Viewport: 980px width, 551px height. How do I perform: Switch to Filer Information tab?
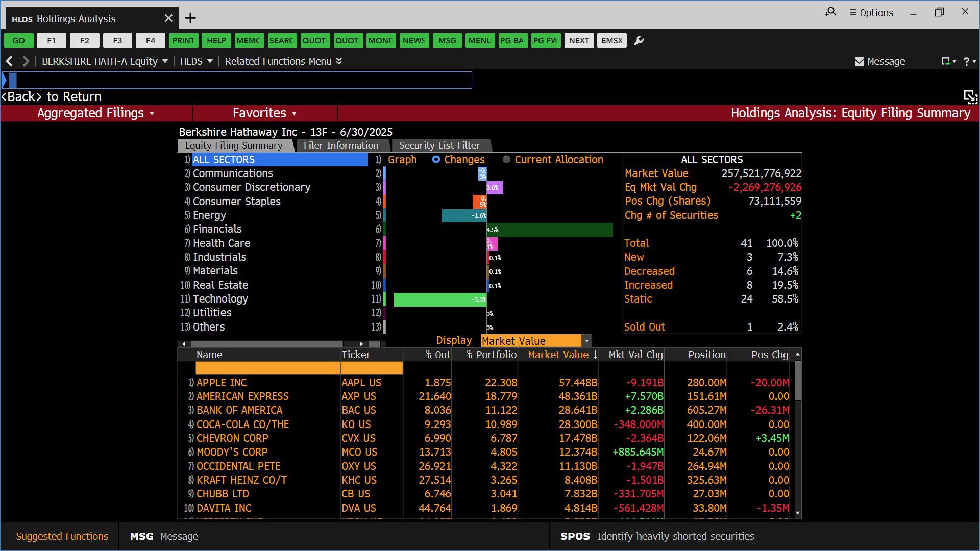coord(341,146)
